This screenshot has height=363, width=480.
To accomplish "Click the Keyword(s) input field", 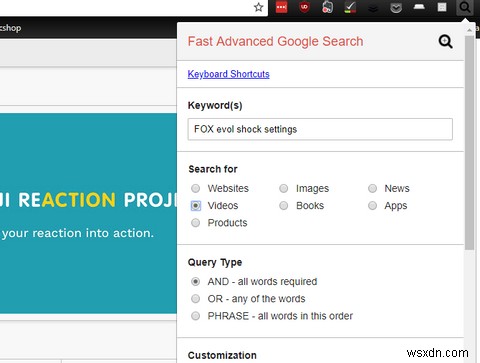I will tap(320, 129).
